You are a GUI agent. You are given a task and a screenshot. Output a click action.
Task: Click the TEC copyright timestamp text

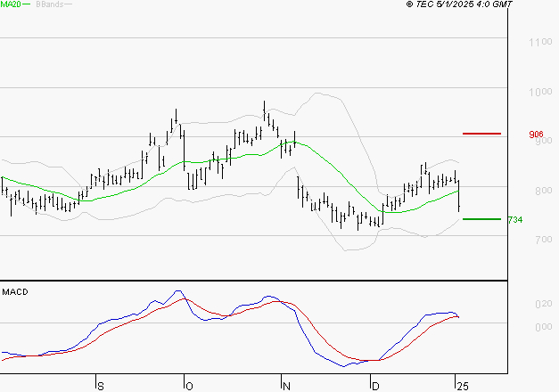(459, 4)
